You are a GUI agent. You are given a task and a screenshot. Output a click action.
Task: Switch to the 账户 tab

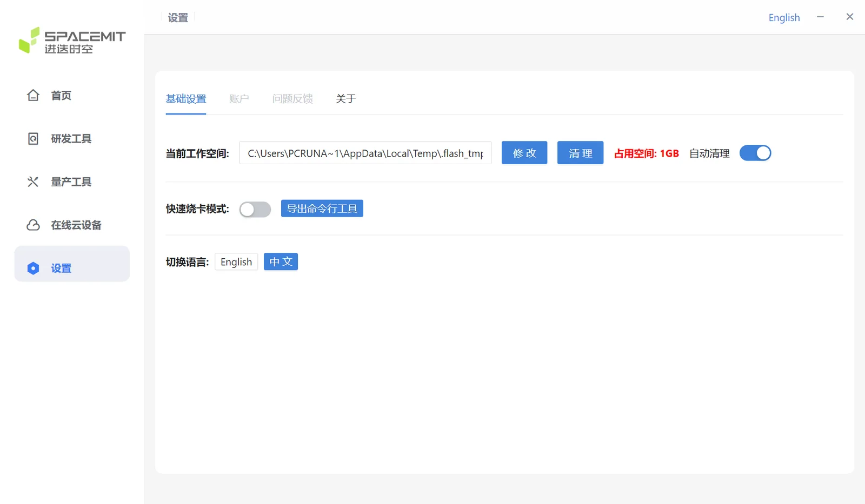pos(239,99)
